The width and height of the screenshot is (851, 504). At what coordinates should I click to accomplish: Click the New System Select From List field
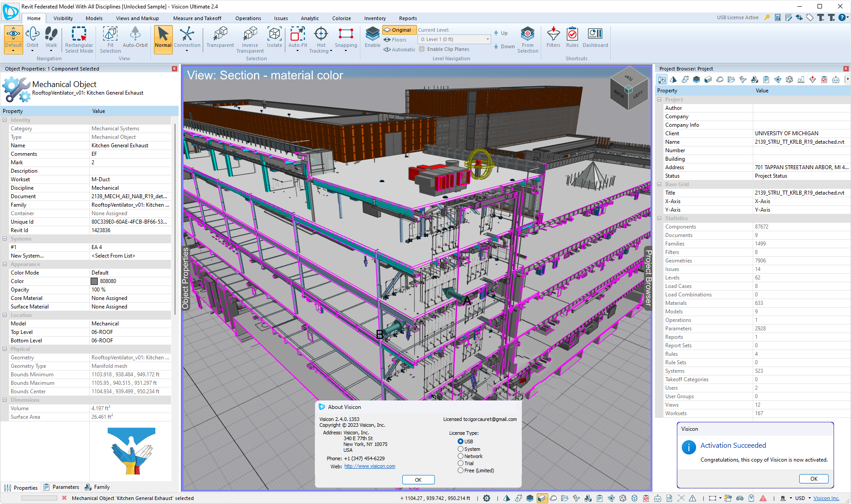(x=130, y=256)
